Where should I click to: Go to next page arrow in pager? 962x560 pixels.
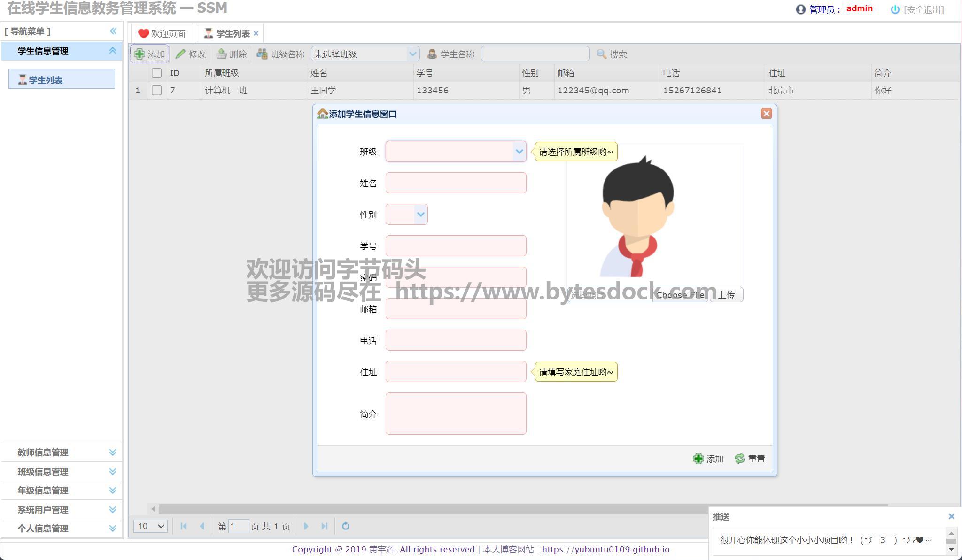306,526
